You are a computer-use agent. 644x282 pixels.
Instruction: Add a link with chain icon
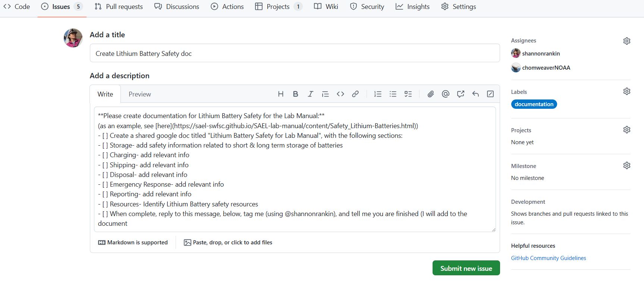(x=355, y=94)
